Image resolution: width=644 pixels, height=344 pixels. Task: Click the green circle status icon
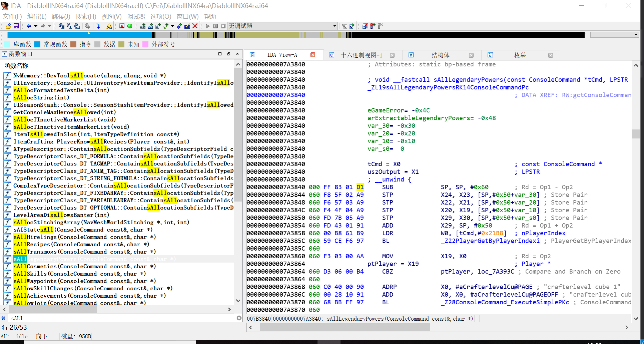click(130, 26)
